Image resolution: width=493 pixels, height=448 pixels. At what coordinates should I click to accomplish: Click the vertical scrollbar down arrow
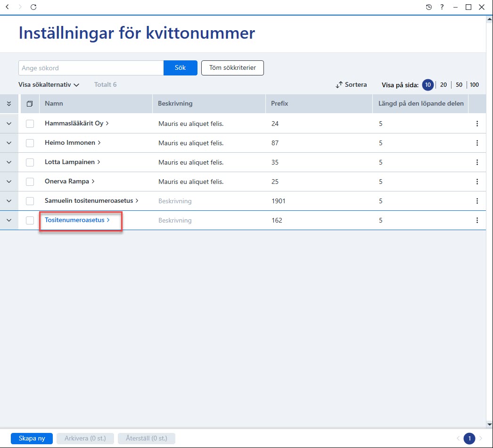pyautogui.click(x=489, y=424)
